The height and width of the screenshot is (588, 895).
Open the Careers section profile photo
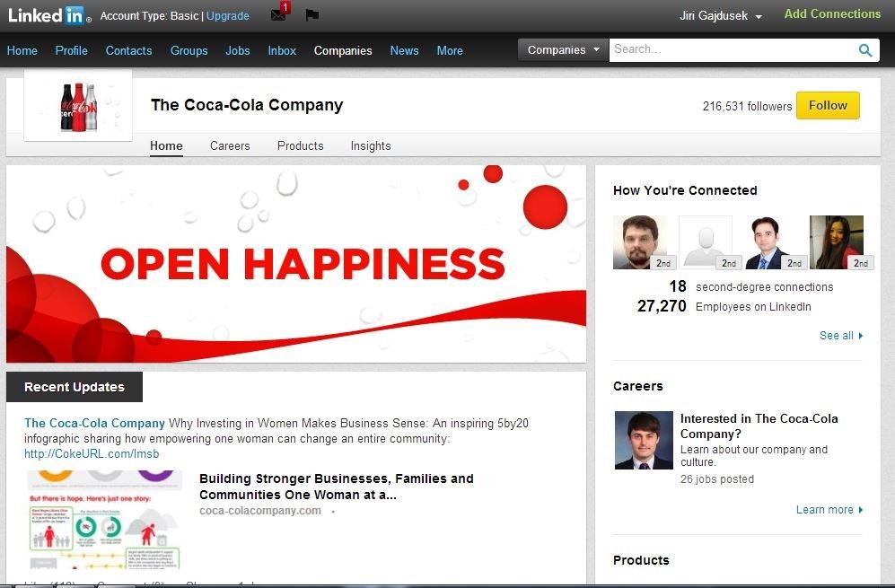coord(644,440)
